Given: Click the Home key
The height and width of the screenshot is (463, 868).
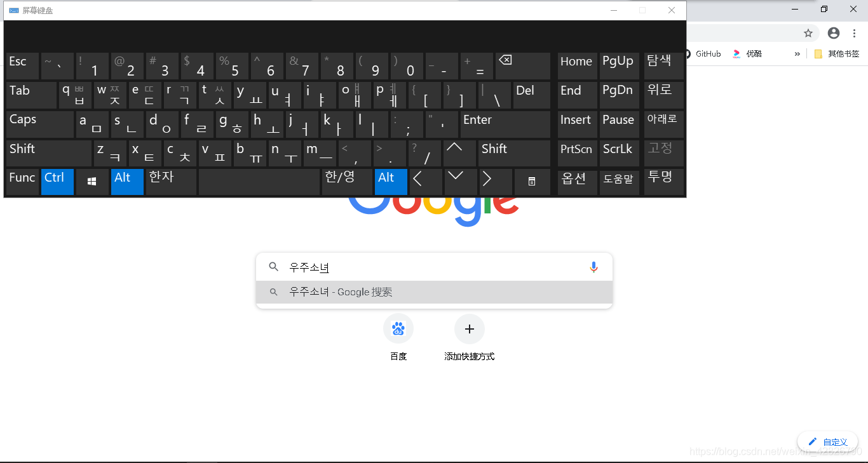Looking at the screenshot, I should point(577,66).
